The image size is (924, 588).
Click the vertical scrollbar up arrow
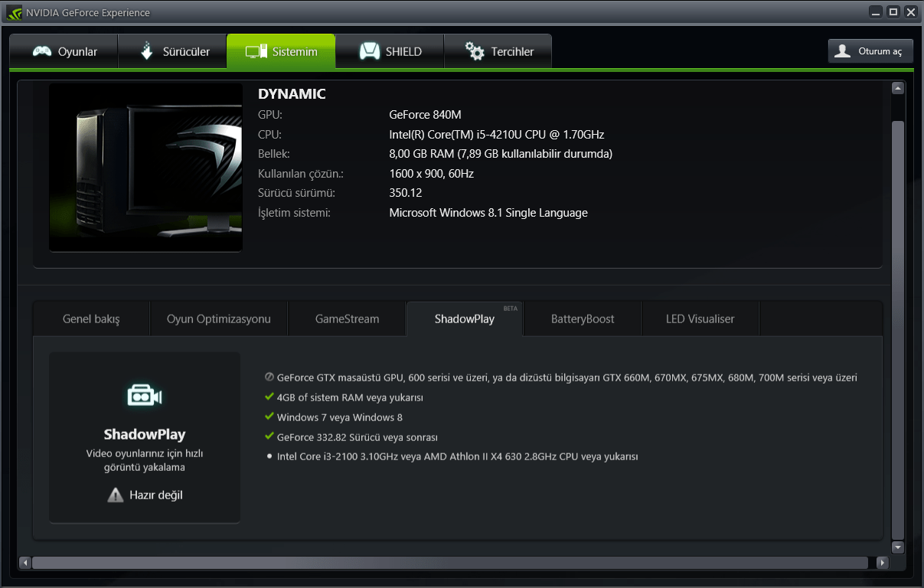pos(898,88)
